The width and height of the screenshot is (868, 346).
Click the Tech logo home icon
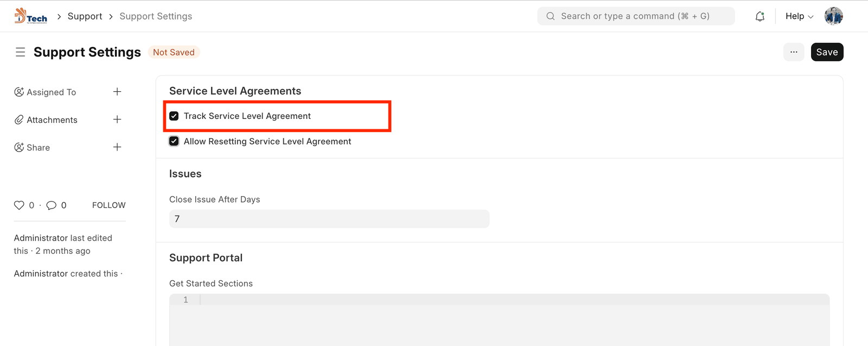click(31, 16)
